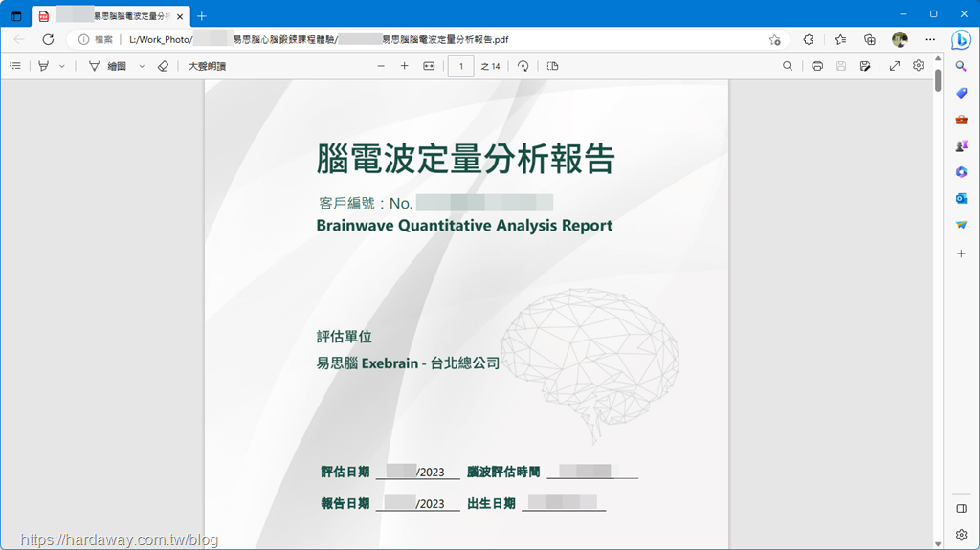The width and height of the screenshot is (980, 550).
Task: Open the sidebar Drop paper plane icon
Action: [x=961, y=225]
